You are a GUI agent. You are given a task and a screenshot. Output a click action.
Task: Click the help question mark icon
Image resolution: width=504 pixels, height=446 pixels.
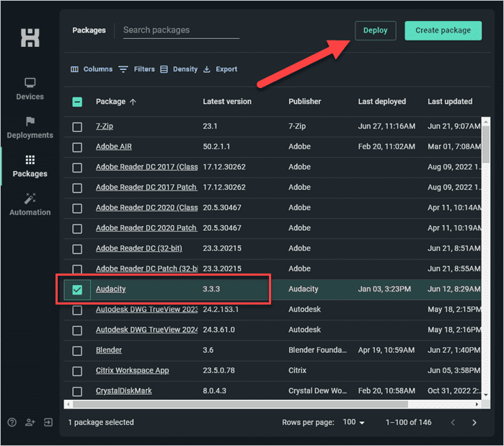coord(12,422)
